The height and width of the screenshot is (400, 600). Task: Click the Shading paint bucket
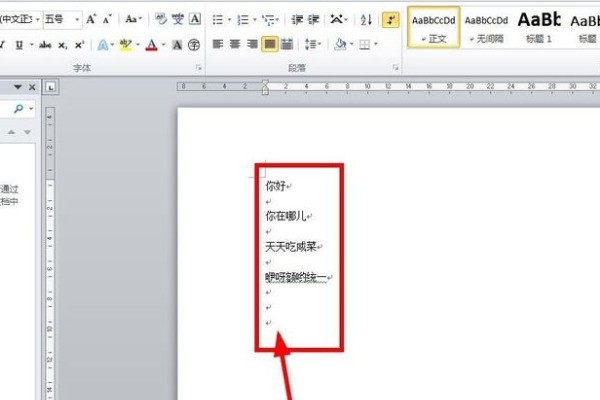[x=340, y=44]
